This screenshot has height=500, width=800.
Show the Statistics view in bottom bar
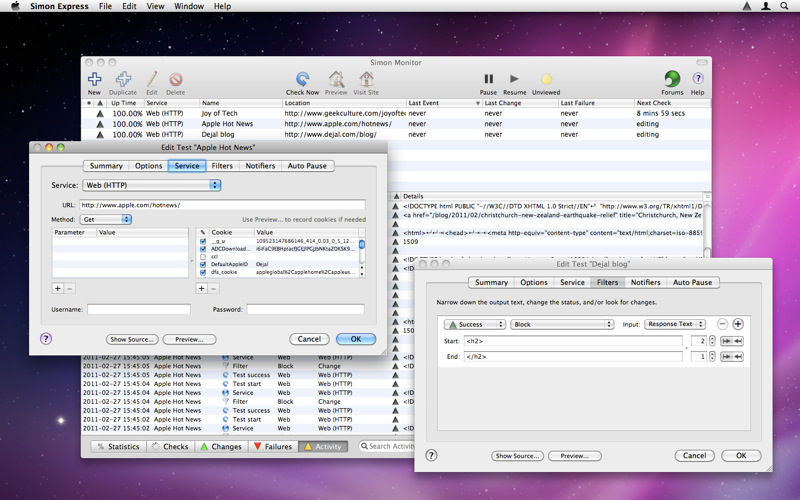(x=118, y=446)
